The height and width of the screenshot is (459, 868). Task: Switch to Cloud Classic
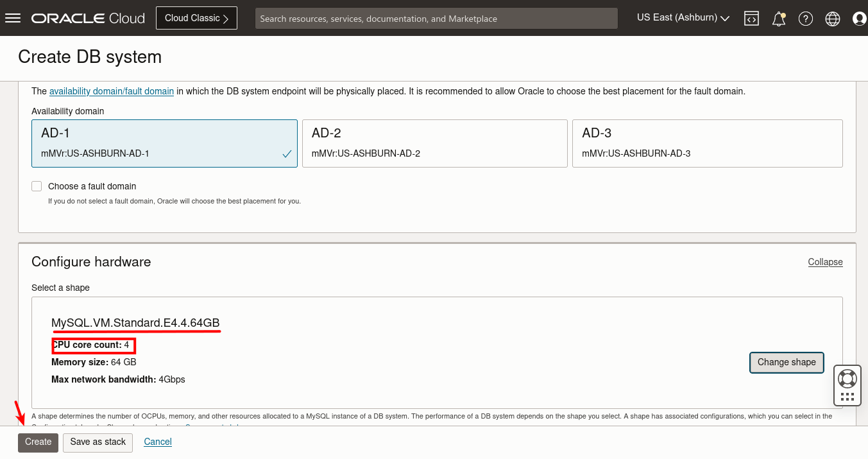coord(196,18)
